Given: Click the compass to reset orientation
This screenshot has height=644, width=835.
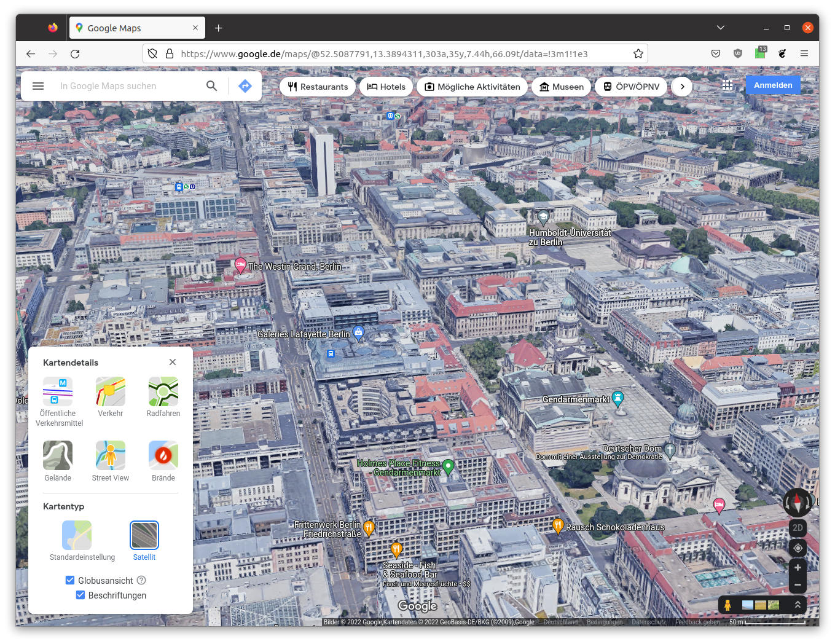Looking at the screenshot, I should click(797, 502).
